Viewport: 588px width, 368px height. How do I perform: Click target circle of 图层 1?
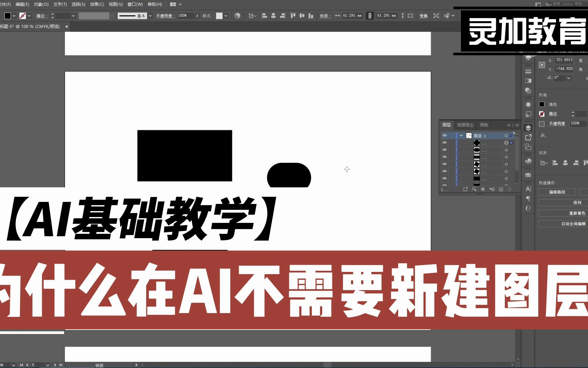[x=506, y=136]
